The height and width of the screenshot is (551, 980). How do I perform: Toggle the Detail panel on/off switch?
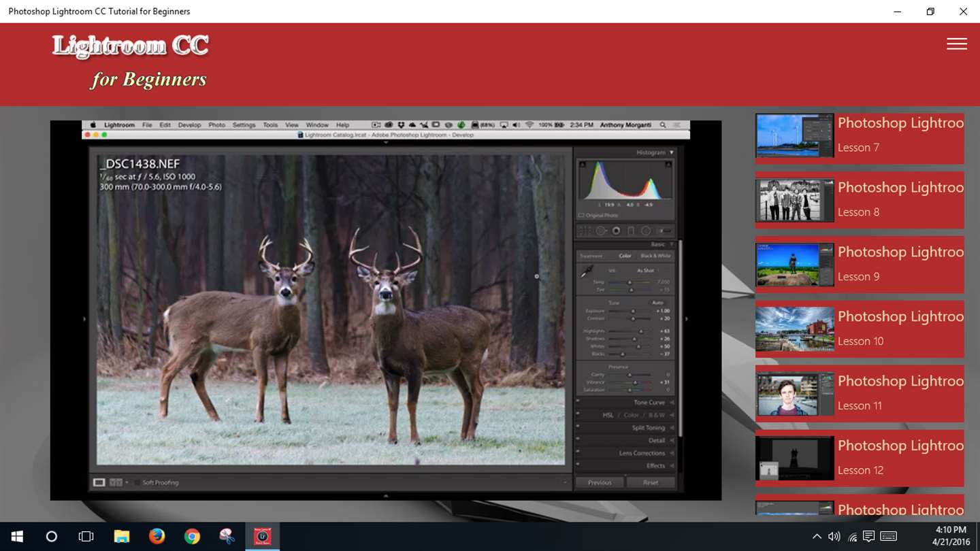pos(577,437)
